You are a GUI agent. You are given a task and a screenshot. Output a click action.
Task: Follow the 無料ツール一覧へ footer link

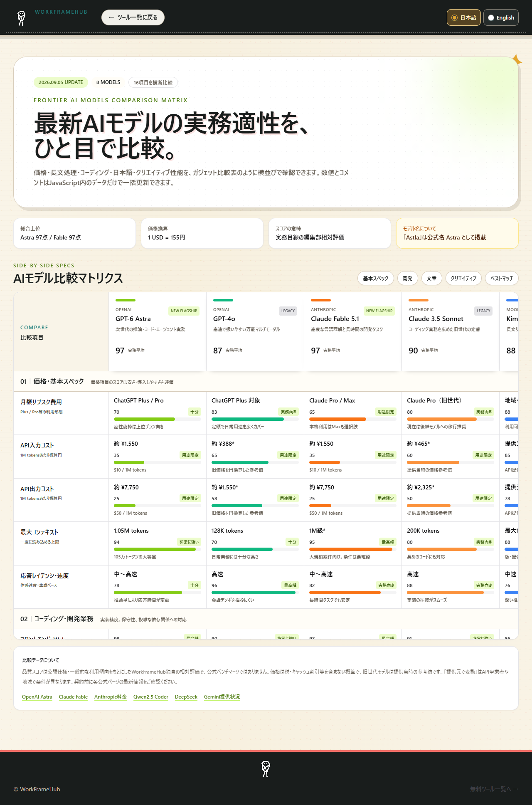(494, 789)
